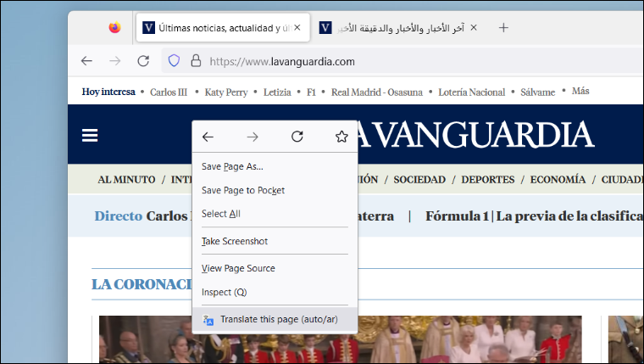Open the F1 trending link
This screenshot has height=364, width=644.
(x=311, y=92)
